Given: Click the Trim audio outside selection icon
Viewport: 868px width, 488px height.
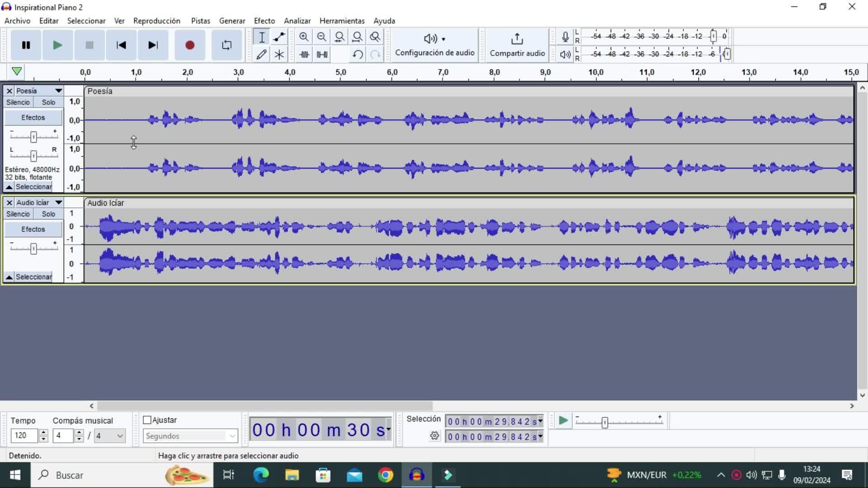Looking at the screenshot, I should click(304, 55).
